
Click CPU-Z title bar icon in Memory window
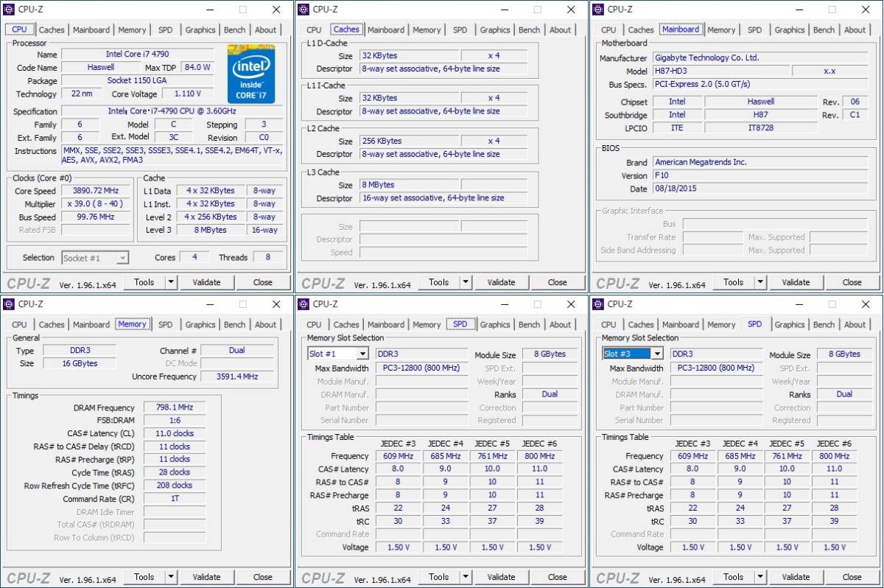pyautogui.click(x=10, y=304)
